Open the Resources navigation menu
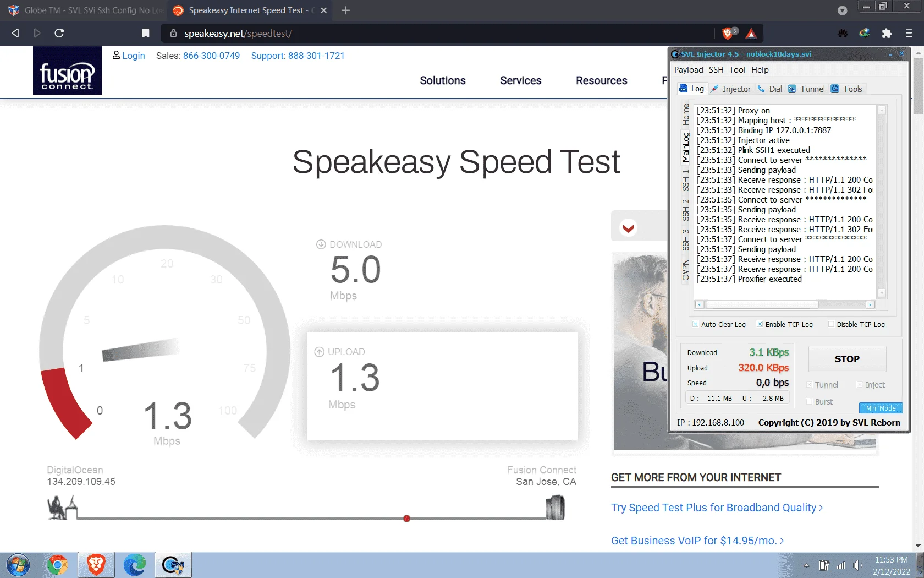This screenshot has width=924, height=578. 601,80
